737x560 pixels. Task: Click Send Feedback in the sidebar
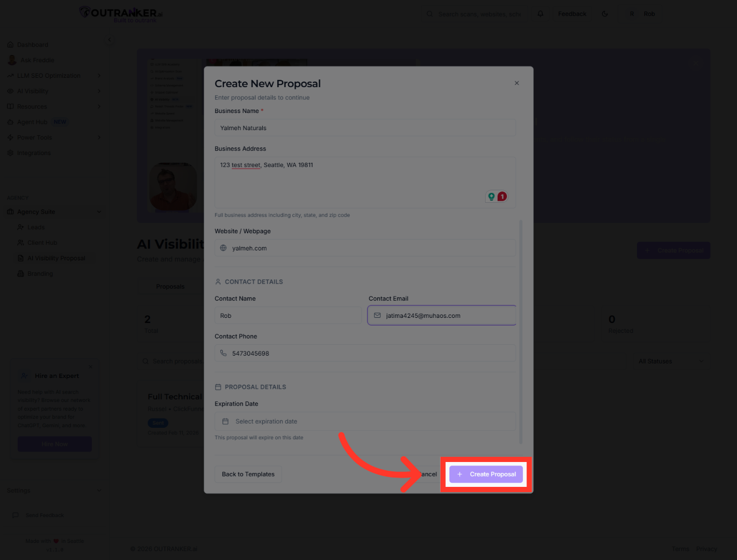(45, 515)
